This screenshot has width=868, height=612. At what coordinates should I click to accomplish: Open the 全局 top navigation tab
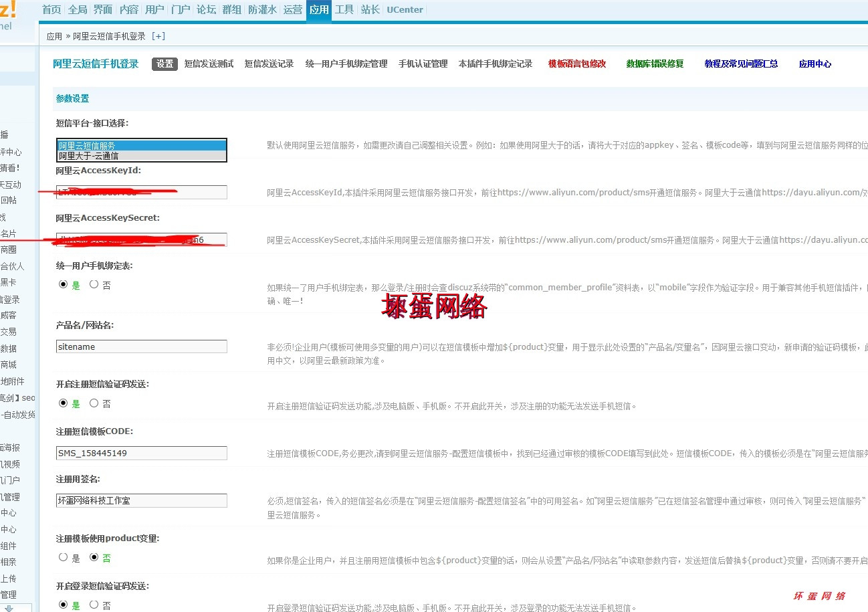pyautogui.click(x=78, y=9)
